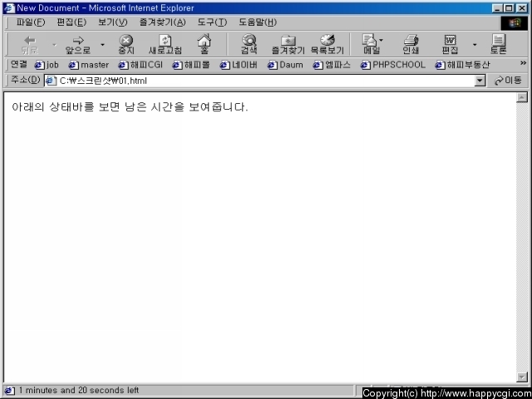Click the status bar time-left text
Viewport: 532px width, 399px height.
(x=79, y=390)
